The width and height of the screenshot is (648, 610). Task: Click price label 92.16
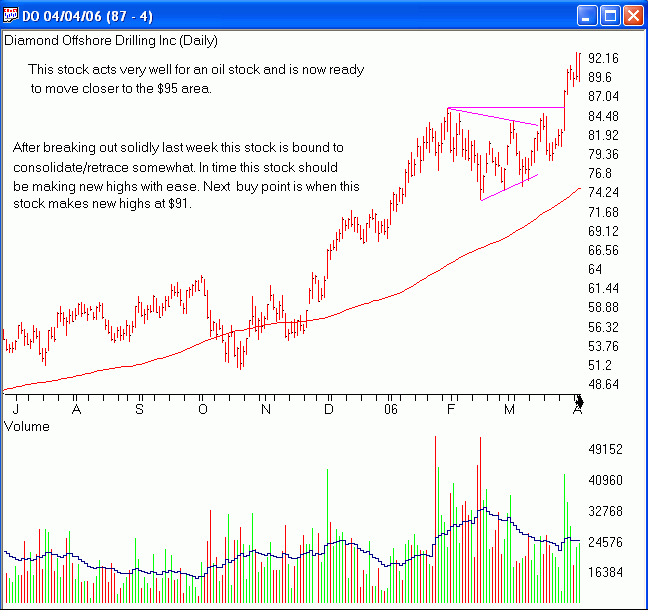pos(603,58)
